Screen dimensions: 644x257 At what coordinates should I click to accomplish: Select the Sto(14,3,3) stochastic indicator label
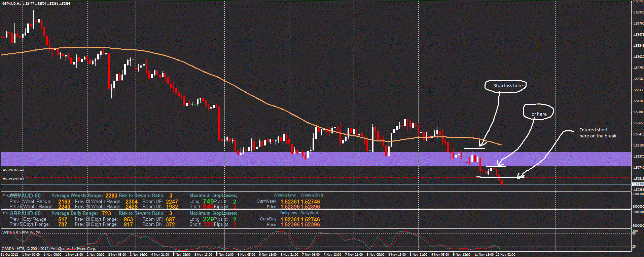click(21, 232)
